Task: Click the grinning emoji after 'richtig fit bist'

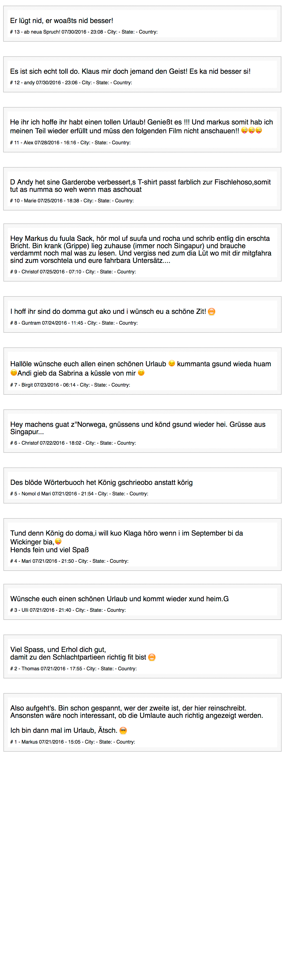Action: (152, 657)
